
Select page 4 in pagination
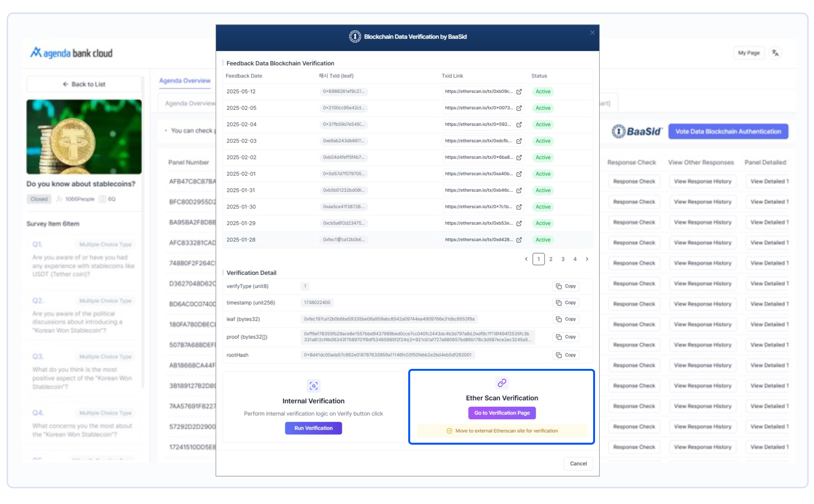575,259
